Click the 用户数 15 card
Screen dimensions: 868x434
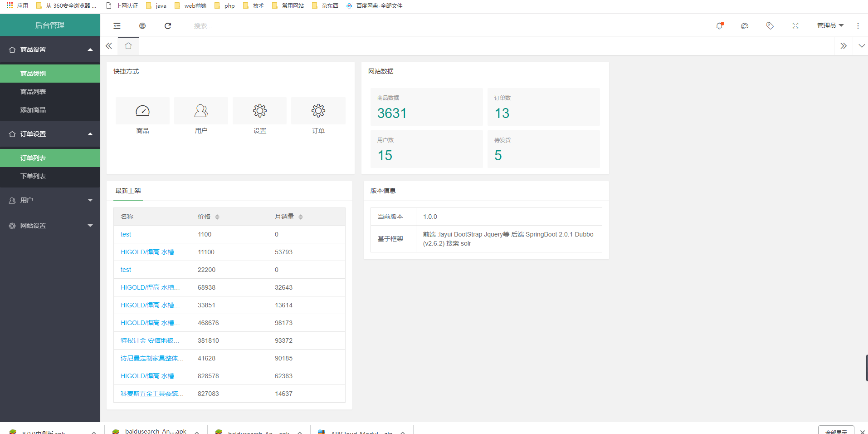[426, 149]
